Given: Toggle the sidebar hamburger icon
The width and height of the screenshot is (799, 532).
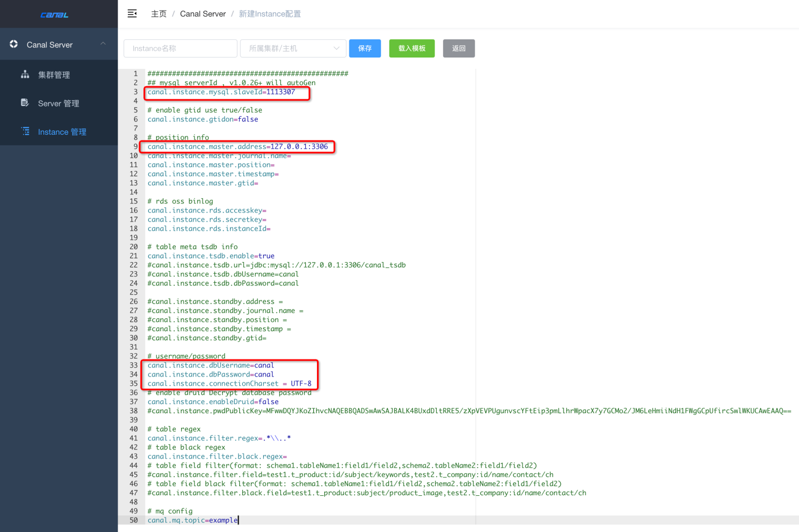Looking at the screenshot, I should tap(132, 14).
